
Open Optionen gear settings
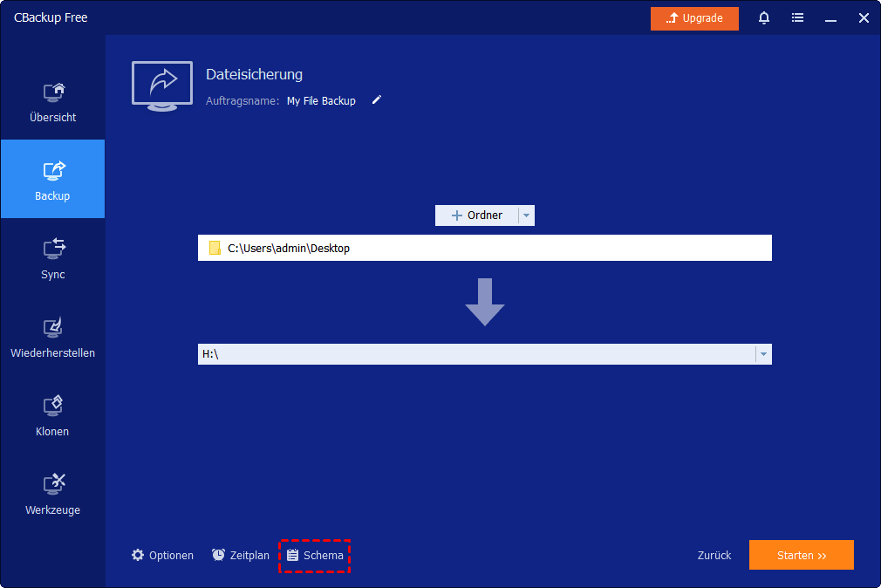[x=162, y=556]
